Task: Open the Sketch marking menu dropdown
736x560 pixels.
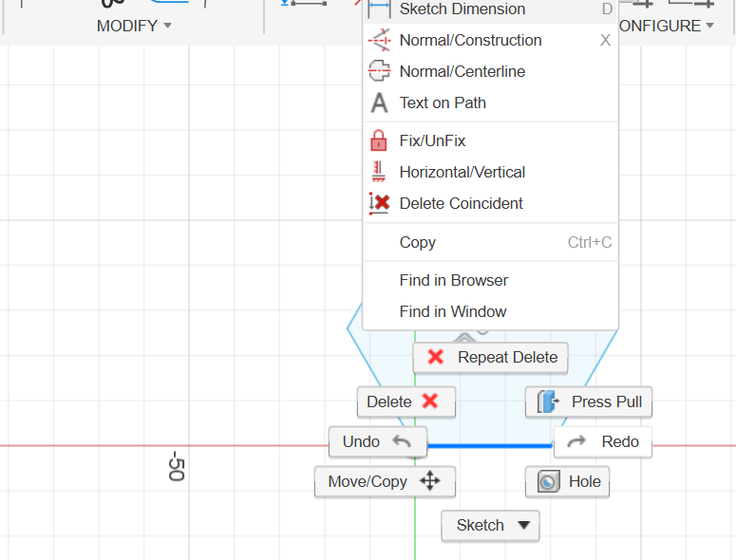Action: point(491,525)
